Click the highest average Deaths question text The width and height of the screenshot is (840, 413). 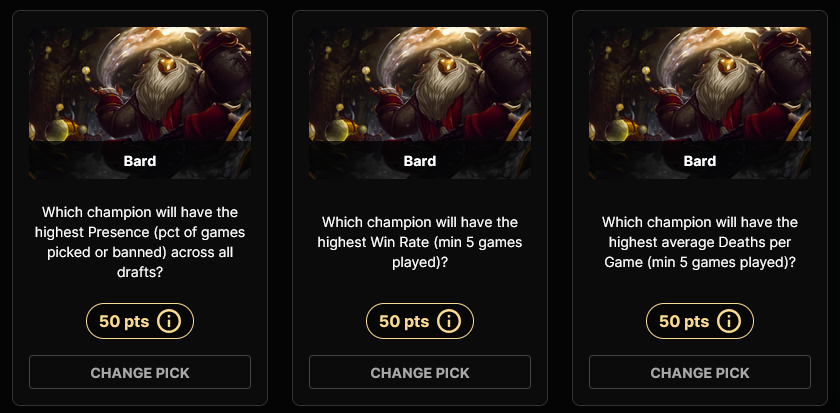coord(700,242)
